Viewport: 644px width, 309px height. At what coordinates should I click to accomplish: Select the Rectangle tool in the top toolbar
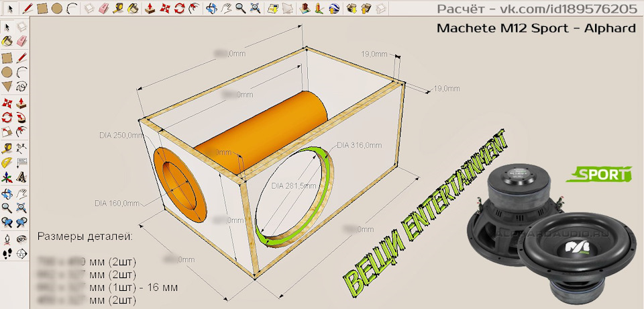[x=42, y=8]
